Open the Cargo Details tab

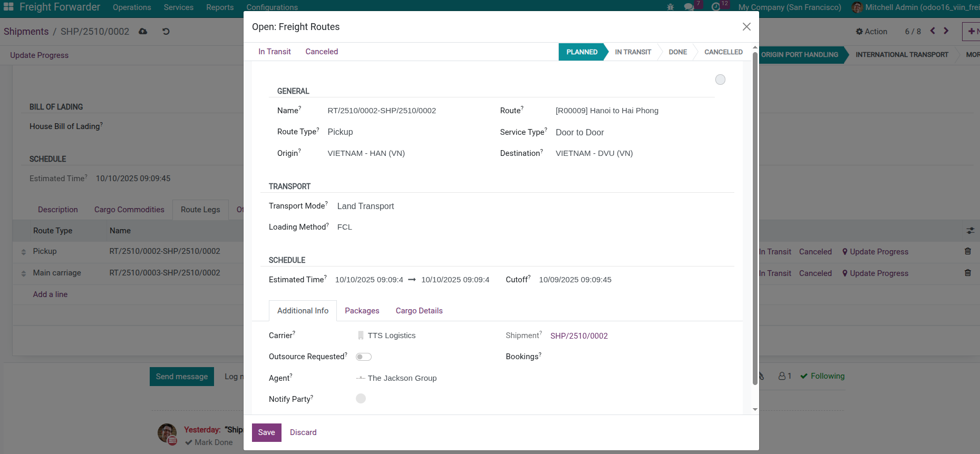[419, 311]
